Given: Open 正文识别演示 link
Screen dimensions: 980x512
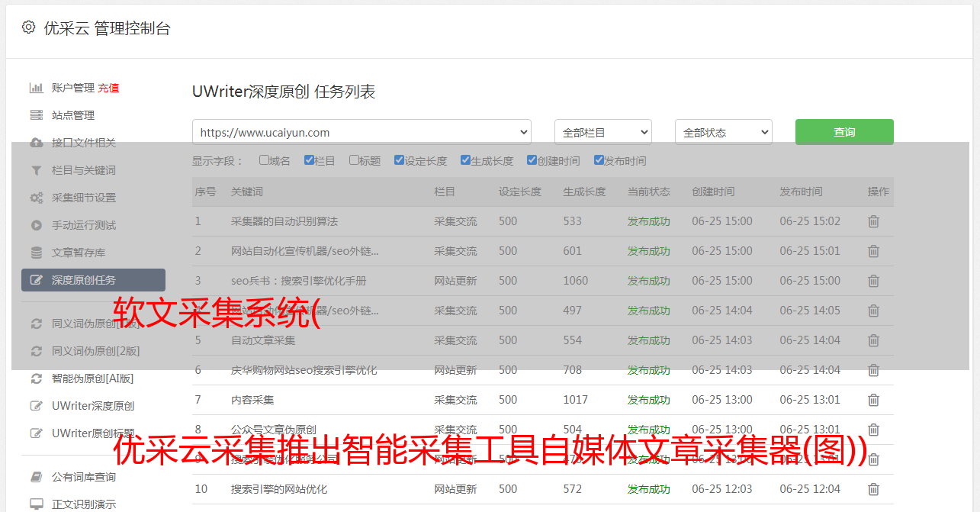Looking at the screenshot, I should click(84, 504).
